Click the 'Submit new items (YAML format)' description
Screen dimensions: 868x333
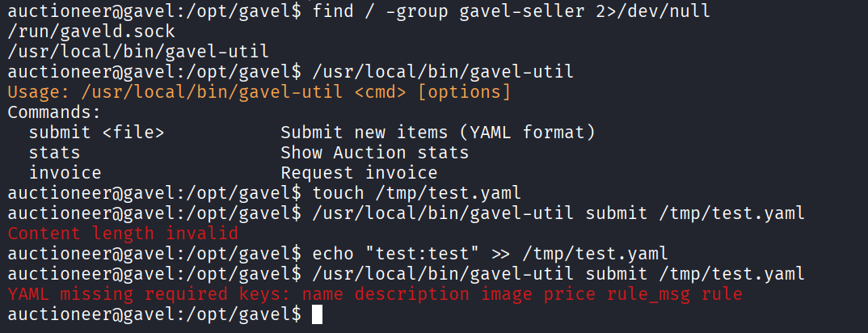[437, 133]
